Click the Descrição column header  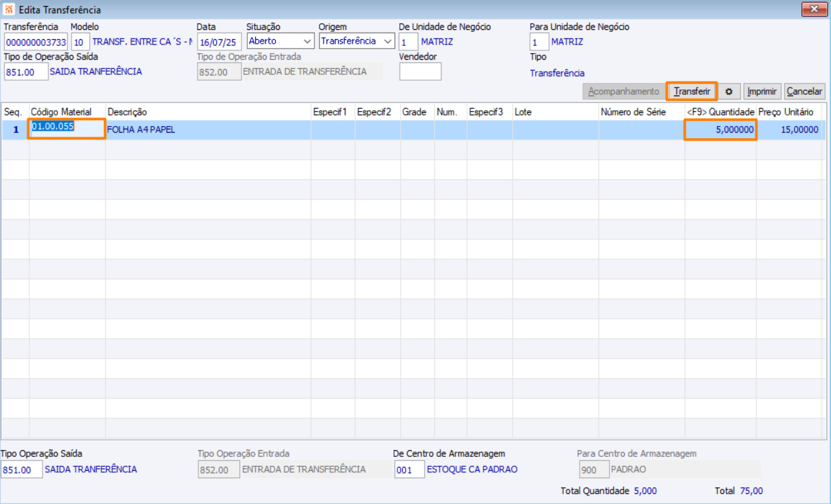[x=208, y=112]
